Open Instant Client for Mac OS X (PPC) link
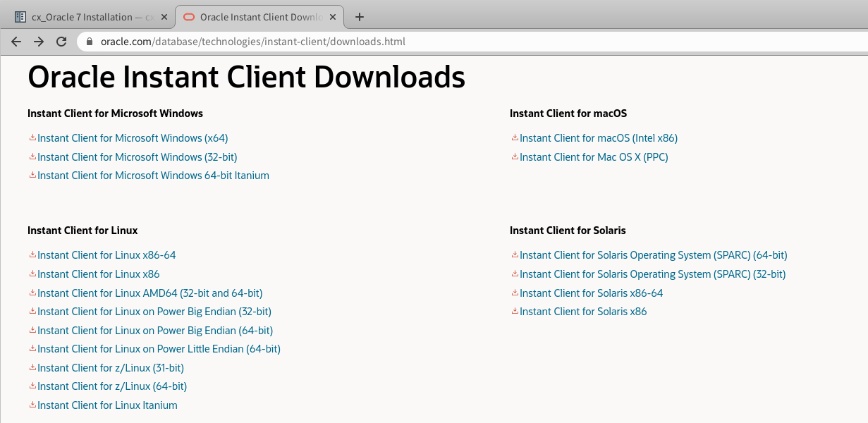The width and height of the screenshot is (868, 423). (594, 157)
